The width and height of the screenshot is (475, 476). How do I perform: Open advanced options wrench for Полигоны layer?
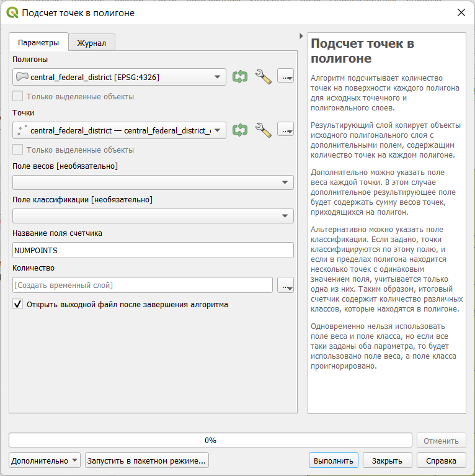[263, 77]
